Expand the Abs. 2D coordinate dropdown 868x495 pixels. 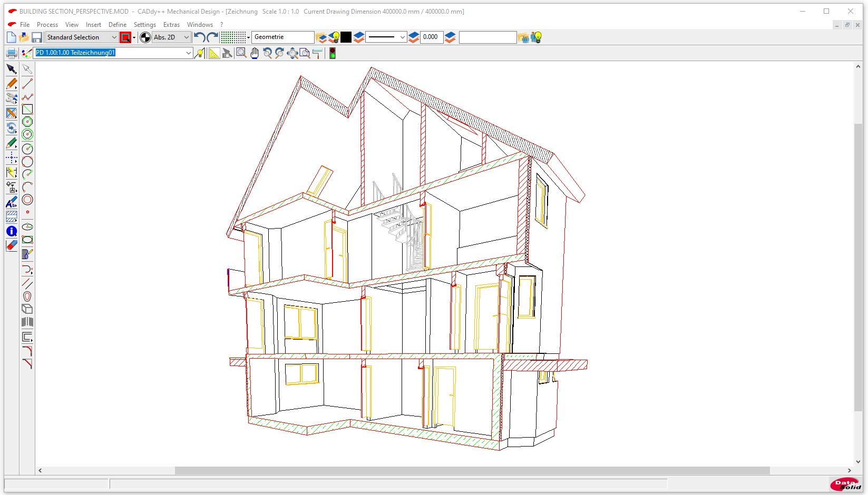click(186, 37)
